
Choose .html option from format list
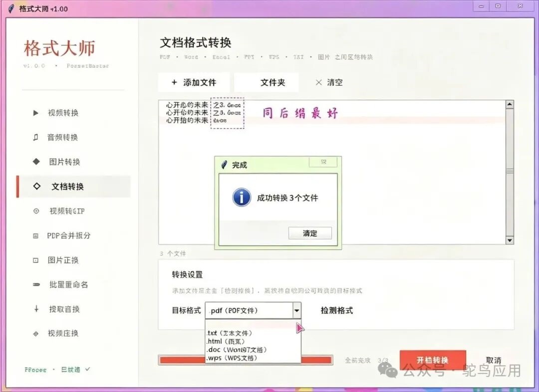tap(253, 341)
